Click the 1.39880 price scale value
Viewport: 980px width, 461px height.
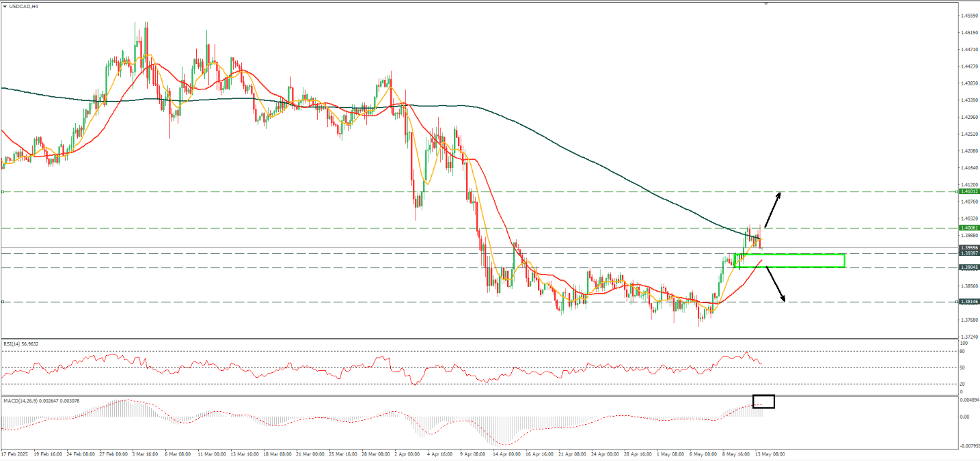tap(968, 236)
